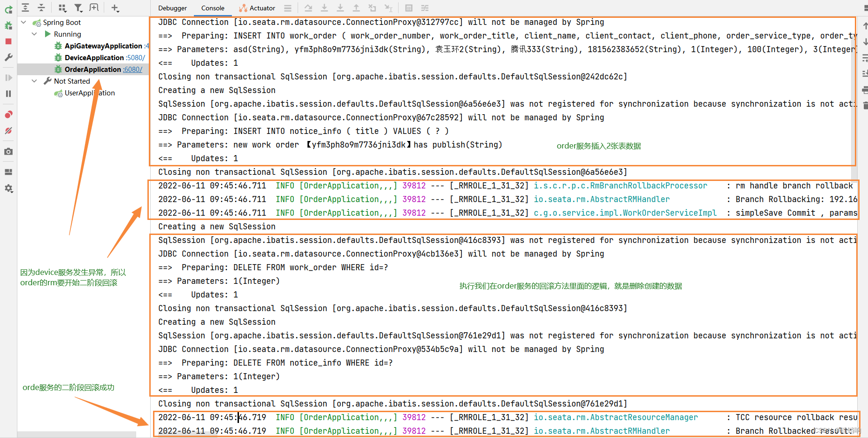Toggle Soft-Wrap in the console gutter
The image size is (868, 438).
(865, 58)
